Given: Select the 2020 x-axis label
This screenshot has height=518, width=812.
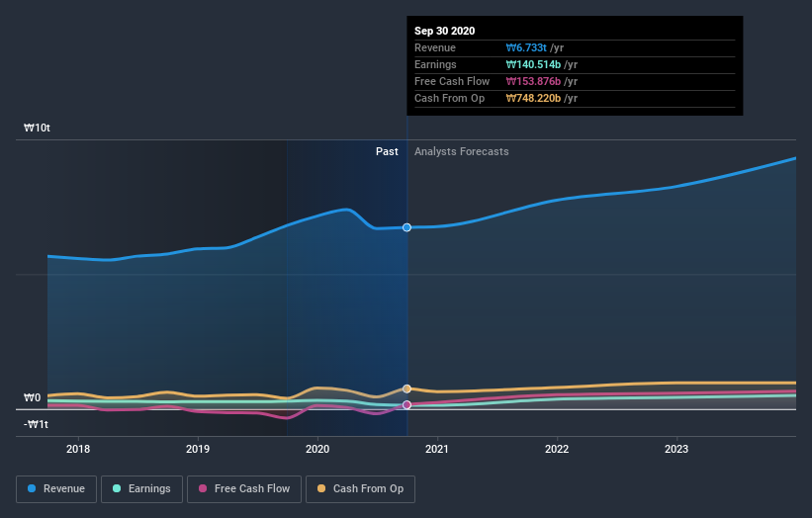Looking at the screenshot, I should (317, 449).
